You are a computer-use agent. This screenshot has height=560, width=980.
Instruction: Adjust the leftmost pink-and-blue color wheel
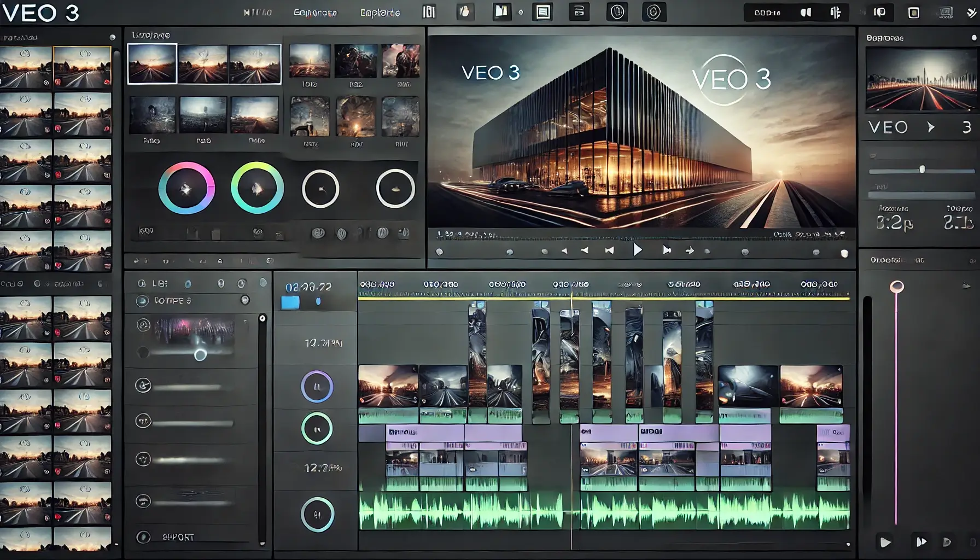coord(186,188)
